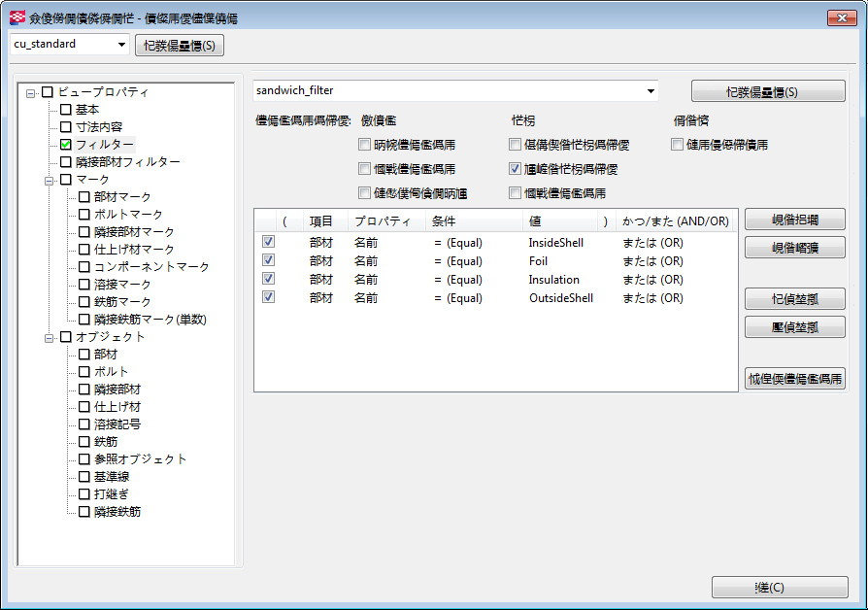Select ボルトマーク in the tree

click(128, 215)
